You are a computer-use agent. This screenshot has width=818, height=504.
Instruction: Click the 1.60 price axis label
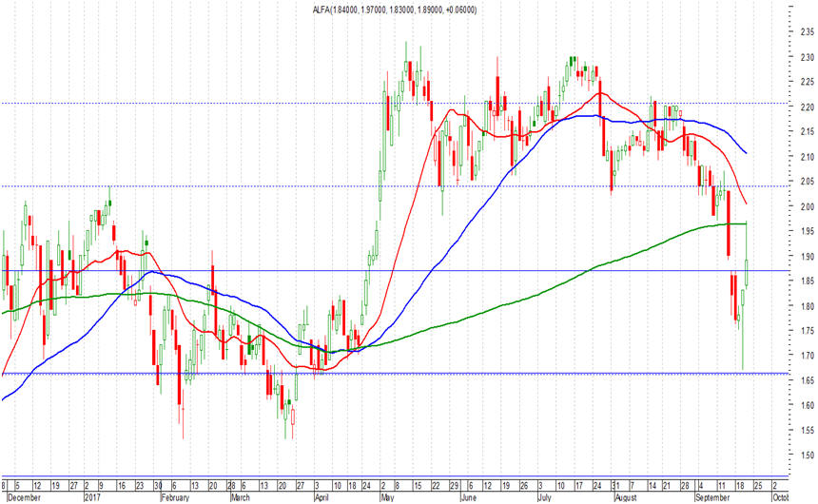[x=807, y=405]
